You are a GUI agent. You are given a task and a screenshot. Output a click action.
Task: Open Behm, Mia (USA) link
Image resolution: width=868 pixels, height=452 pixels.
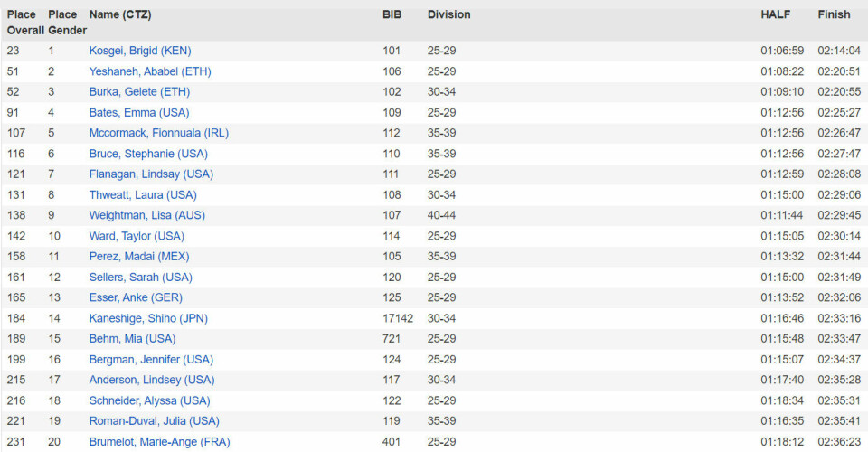(132, 339)
